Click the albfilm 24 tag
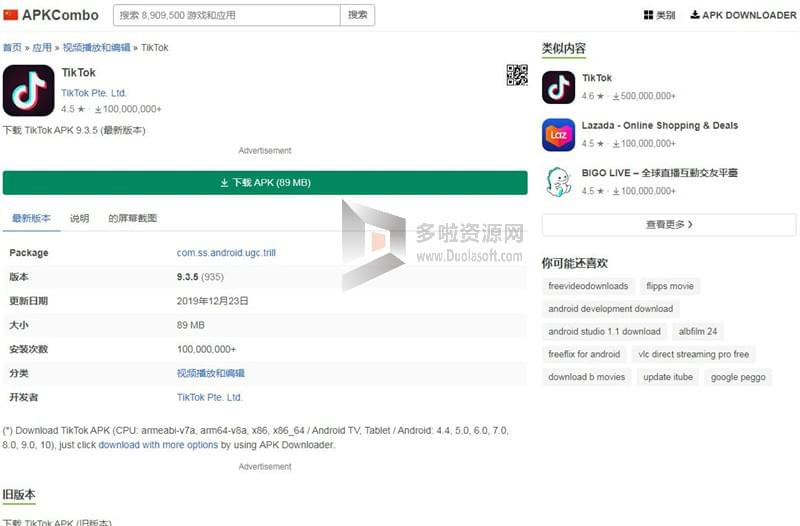 tap(698, 332)
